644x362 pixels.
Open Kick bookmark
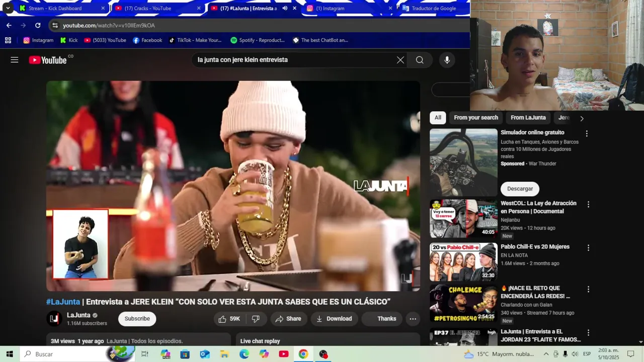click(69, 40)
